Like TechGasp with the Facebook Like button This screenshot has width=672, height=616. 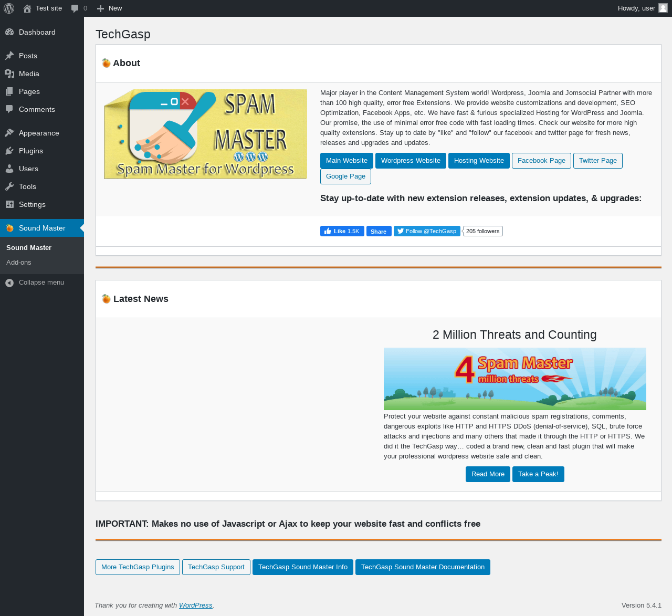[x=342, y=231]
